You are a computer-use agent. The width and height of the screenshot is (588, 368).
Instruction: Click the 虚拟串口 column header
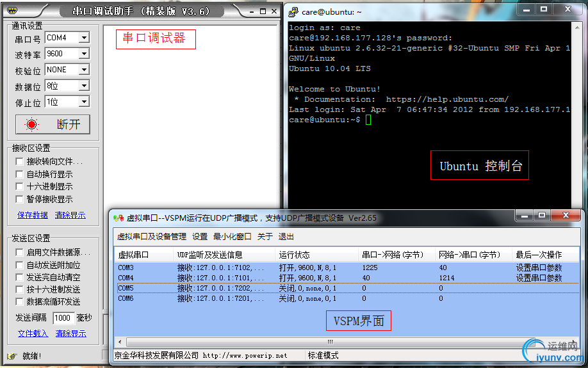143,255
